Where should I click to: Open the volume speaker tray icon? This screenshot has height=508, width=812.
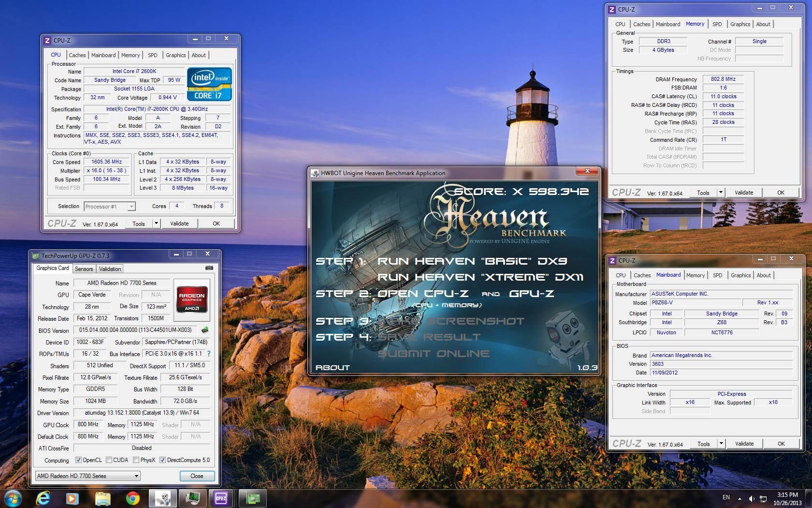pos(752,498)
